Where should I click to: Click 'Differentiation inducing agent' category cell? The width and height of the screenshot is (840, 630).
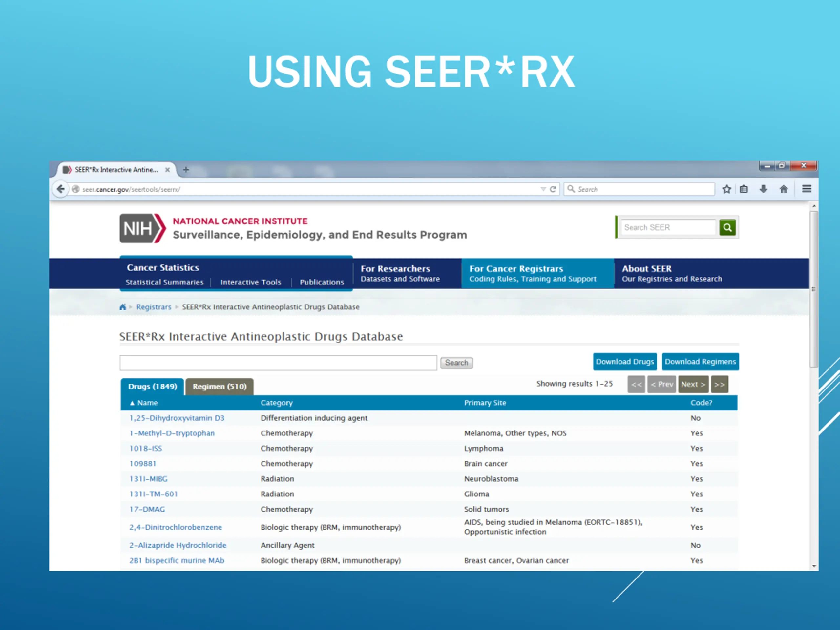pyautogui.click(x=314, y=418)
